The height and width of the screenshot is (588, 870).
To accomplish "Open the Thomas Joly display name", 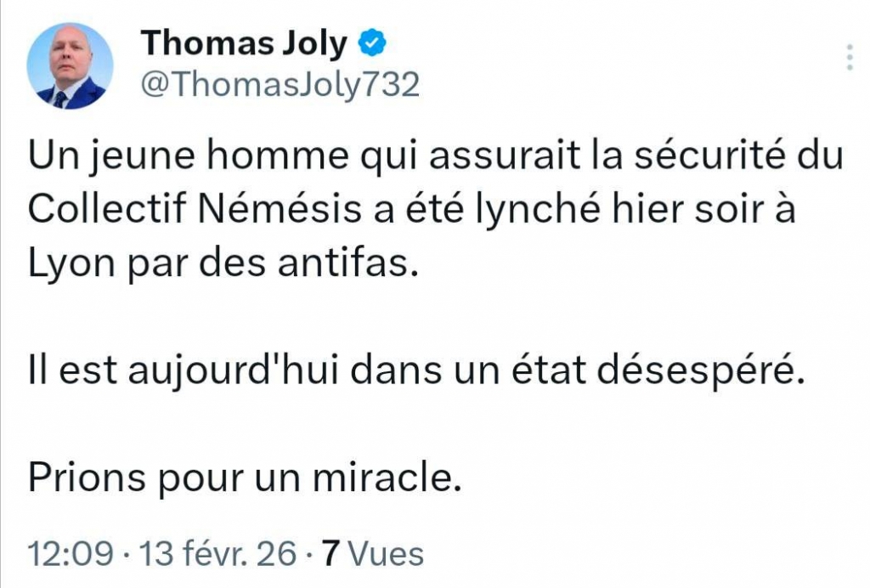I will [243, 42].
